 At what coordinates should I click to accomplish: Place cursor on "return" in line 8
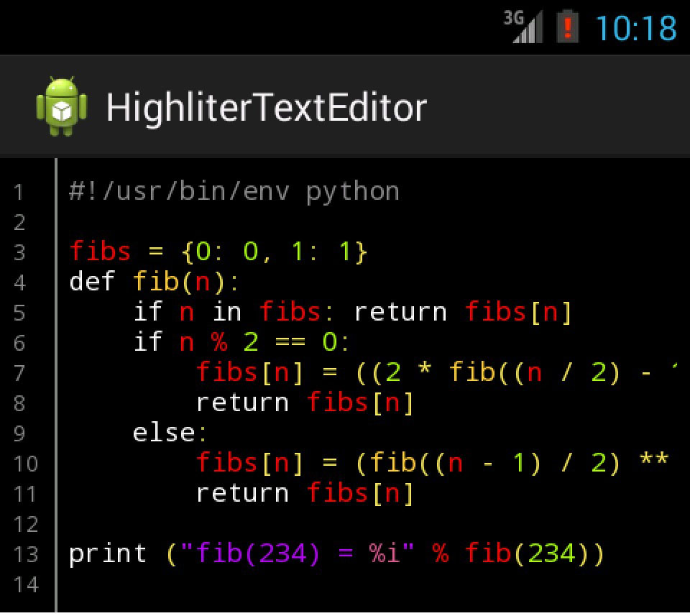click(242, 403)
